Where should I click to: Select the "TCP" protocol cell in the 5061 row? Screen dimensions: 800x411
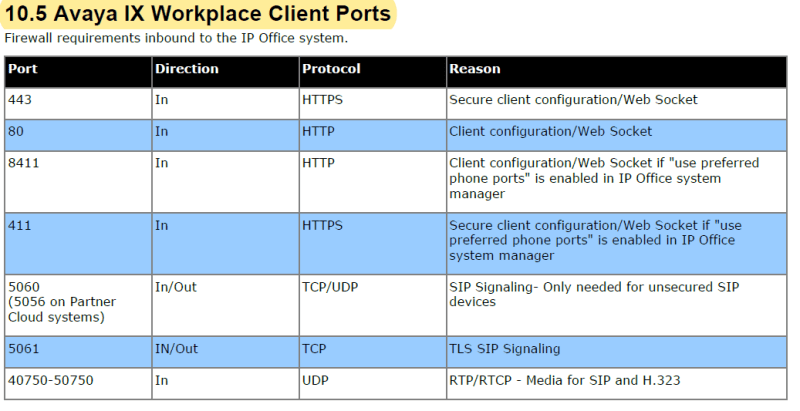(372, 352)
